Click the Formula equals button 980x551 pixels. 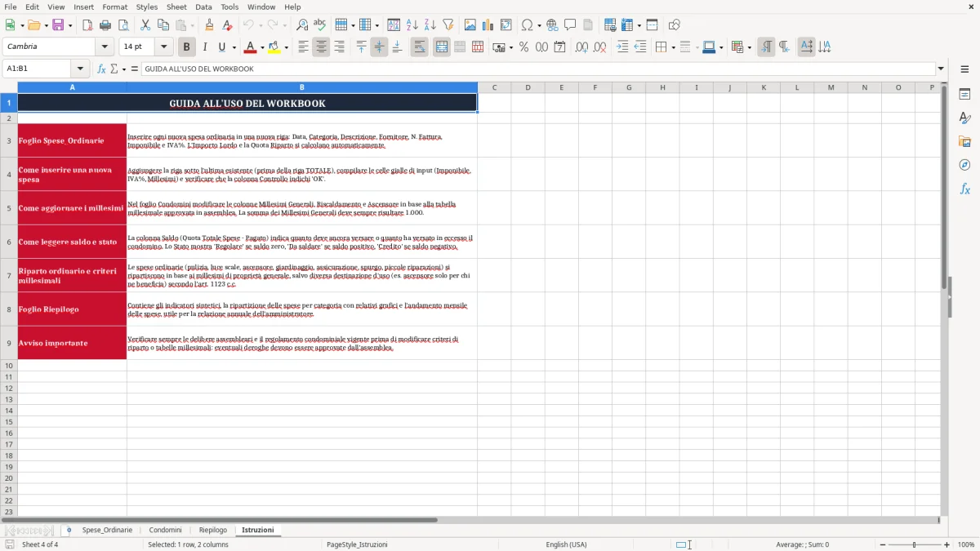point(135,69)
